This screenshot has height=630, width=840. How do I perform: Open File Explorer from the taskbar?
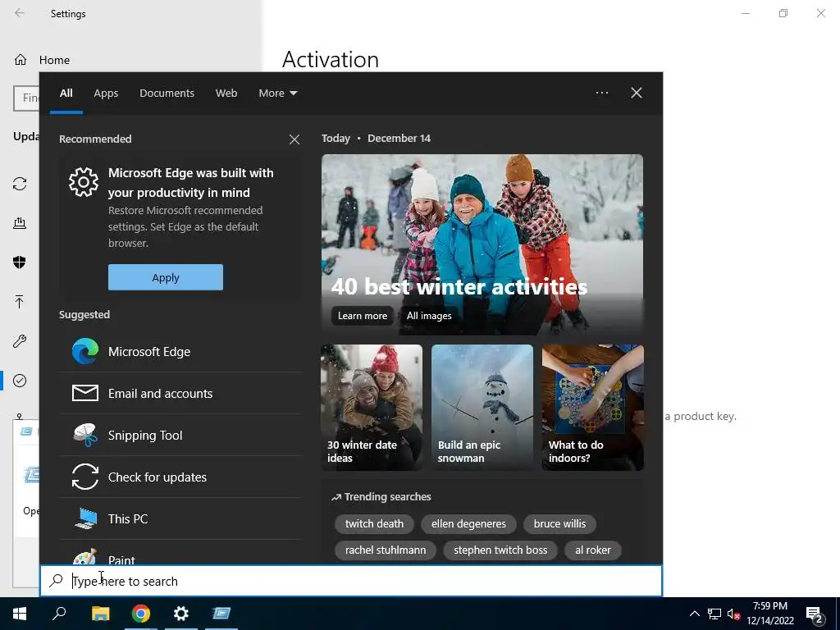pos(100,614)
